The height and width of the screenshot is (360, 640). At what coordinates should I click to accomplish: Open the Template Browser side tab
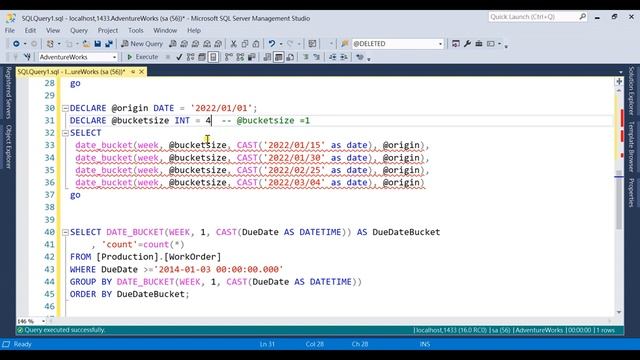tap(631, 147)
